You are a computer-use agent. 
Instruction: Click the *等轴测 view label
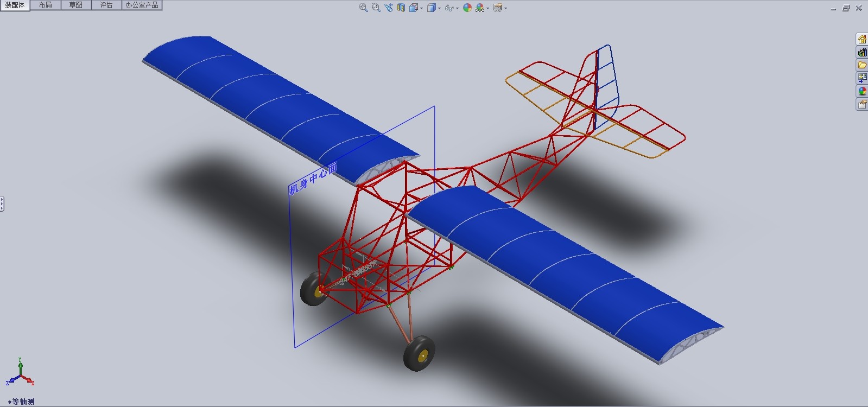[22, 402]
